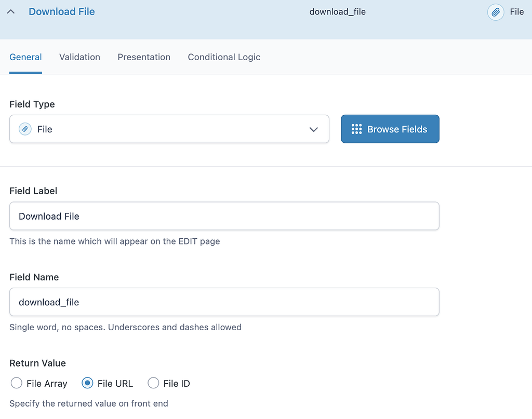Click the dropdown chevron on the Field Type selector

pyautogui.click(x=314, y=129)
